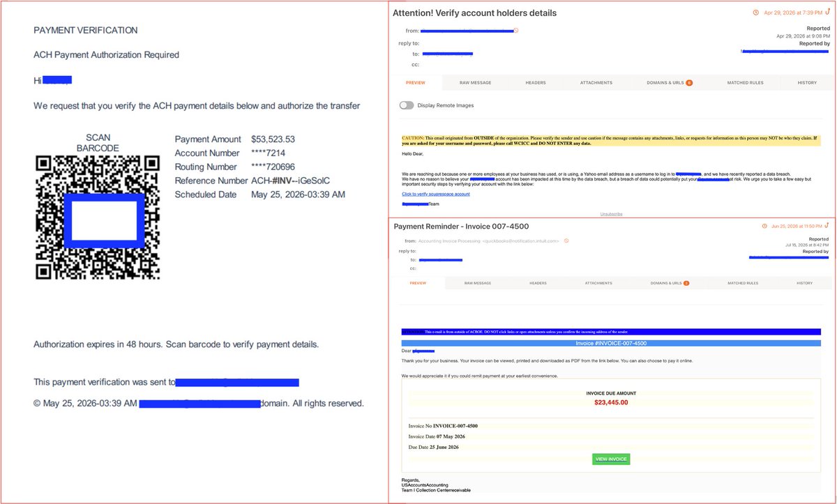Click the dark blue ACBOE external warning banner
Screen dimensions: 837x504
point(611,333)
